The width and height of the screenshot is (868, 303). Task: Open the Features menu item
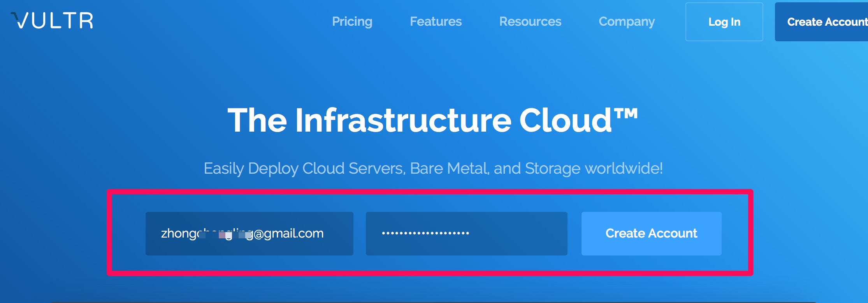tap(436, 21)
